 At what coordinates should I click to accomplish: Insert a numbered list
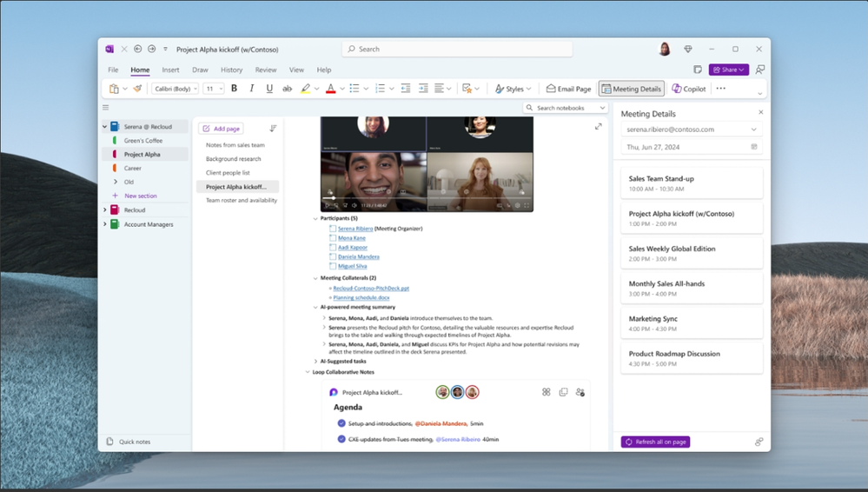pyautogui.click(x=381, y=88)
